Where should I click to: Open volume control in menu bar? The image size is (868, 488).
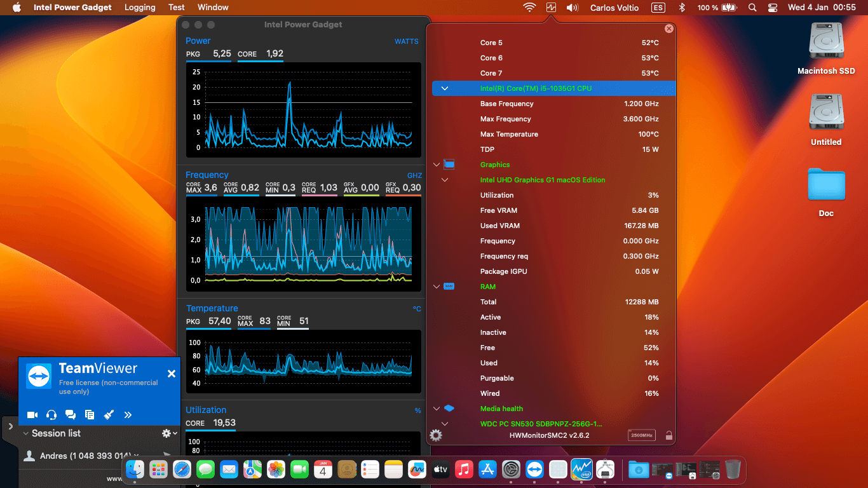[x=573, y=8]
